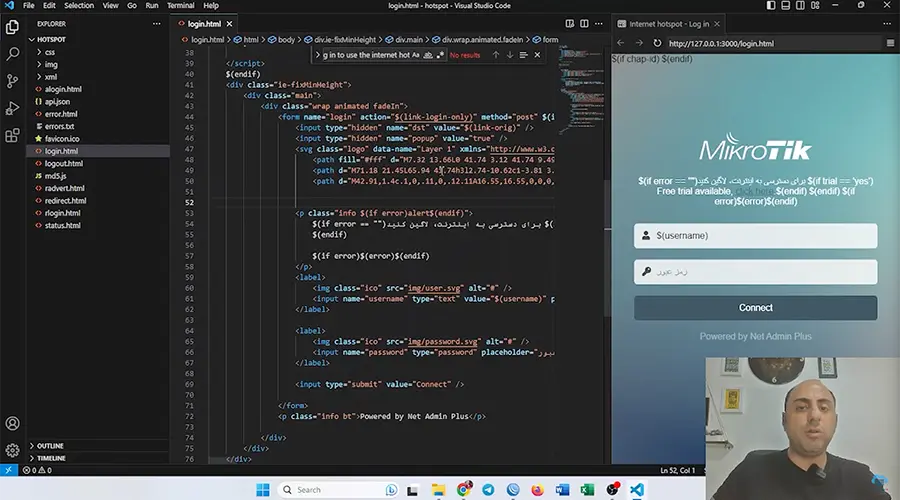Open Telegram from the taskbar
This screenshot has height=500, width=900.
(488, 490)
